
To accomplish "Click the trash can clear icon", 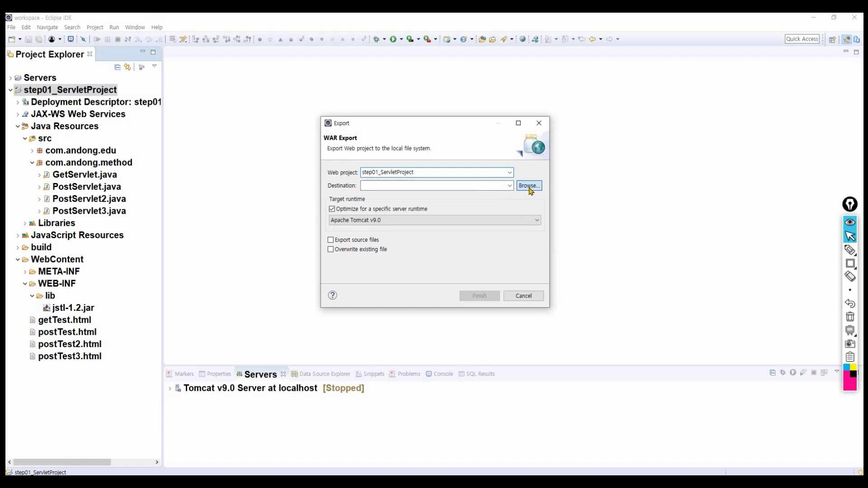I will coord(850,317).
